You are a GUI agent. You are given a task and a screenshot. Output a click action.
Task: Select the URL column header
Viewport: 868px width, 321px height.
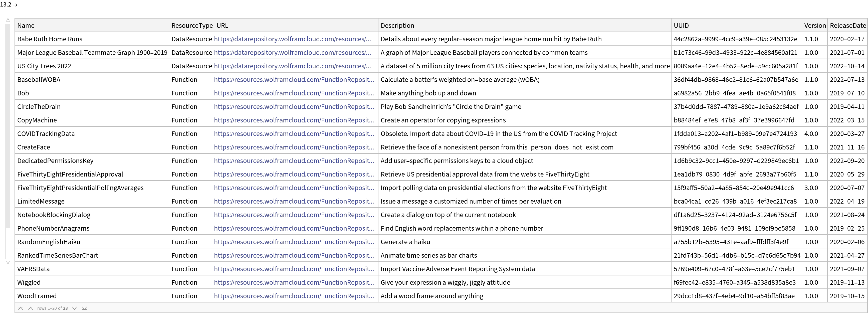tap(223, 26)
